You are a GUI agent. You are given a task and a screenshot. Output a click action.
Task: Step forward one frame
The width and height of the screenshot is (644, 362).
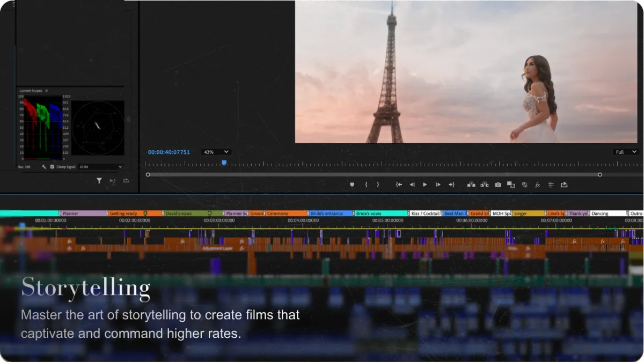click(438, 184)
